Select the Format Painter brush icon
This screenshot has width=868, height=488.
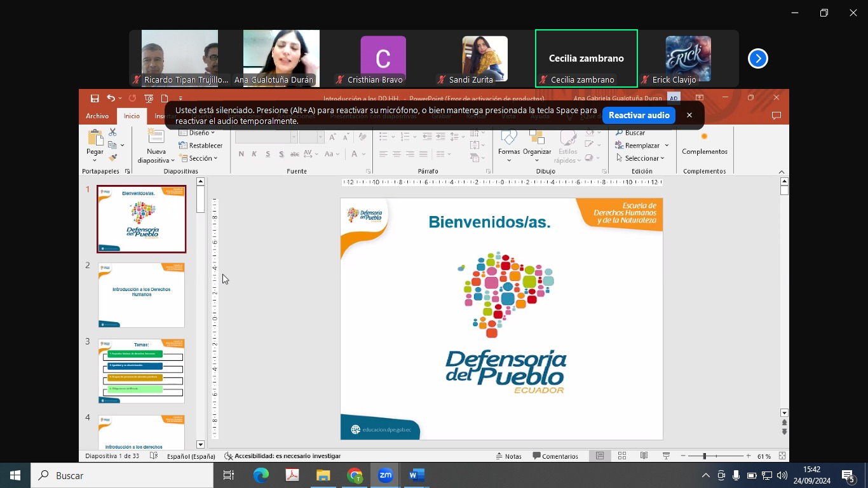coord(112,157)
